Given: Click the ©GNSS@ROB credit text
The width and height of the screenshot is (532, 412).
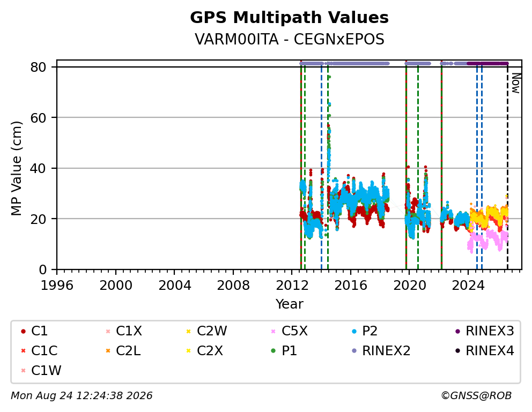Looking at the screenshot, I should [x=476, y=395].
